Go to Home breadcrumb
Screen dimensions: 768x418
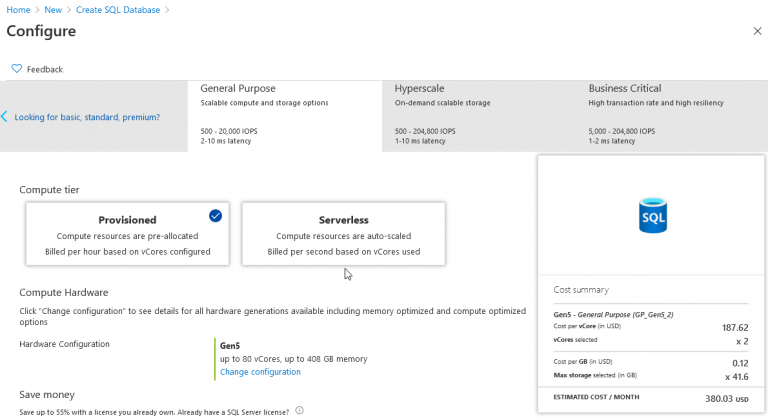pyautogui.click(x=18, y=9)
